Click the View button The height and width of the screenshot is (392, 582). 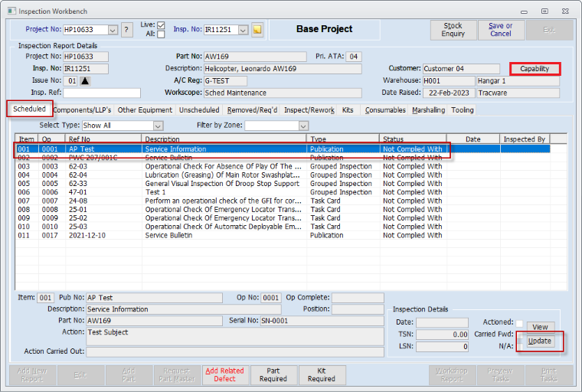541,327
